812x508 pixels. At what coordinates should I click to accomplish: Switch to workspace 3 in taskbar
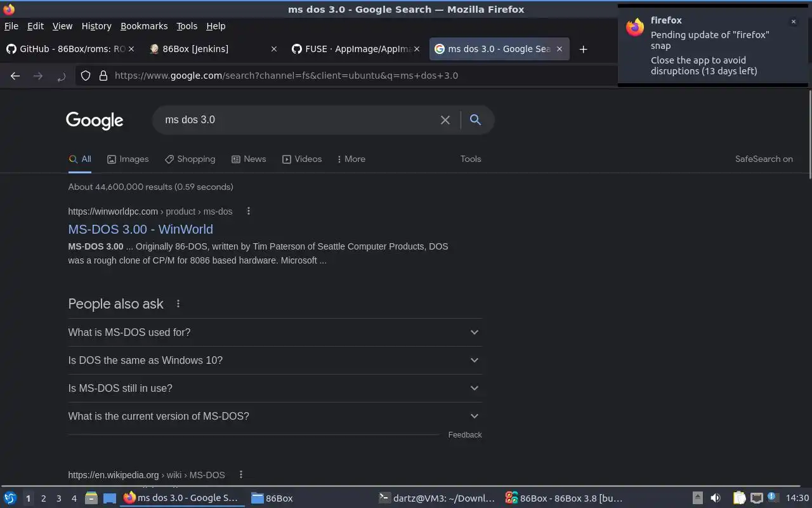pyautogui.click(x=58, y=498)
